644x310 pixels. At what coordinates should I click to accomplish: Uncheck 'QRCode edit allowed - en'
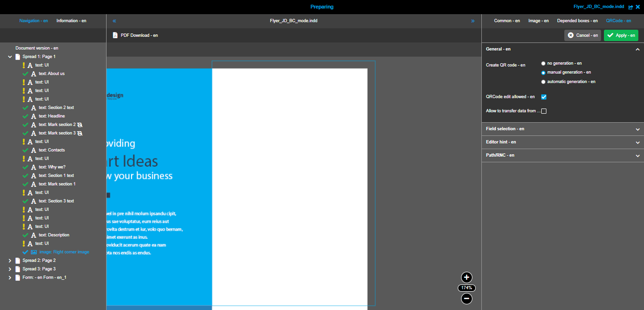(544, 96)
